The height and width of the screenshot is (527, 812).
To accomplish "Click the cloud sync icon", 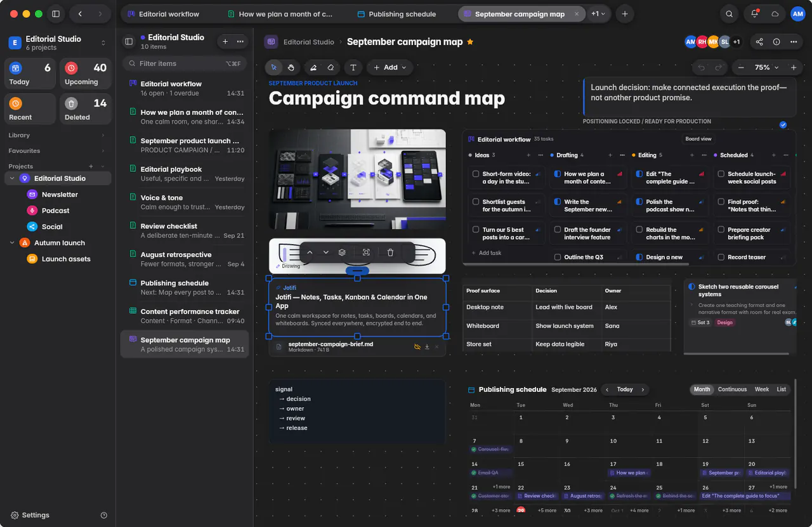I will point(775,14).
